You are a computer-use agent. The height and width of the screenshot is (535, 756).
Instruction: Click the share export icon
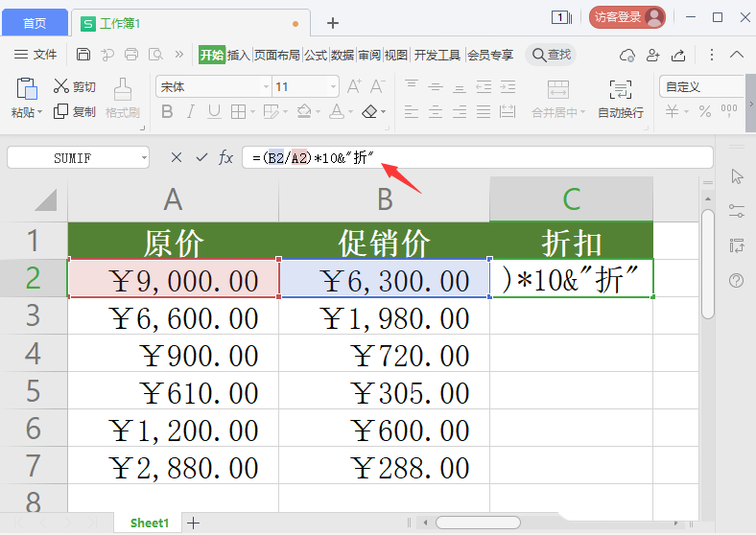pyautogui.click(x=678, y=55)
